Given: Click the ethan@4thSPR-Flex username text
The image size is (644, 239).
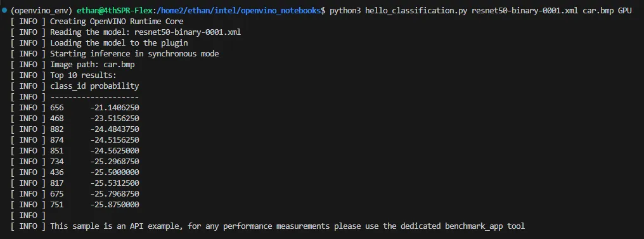Looking at the screenshot, I should [x=114, y=11].
